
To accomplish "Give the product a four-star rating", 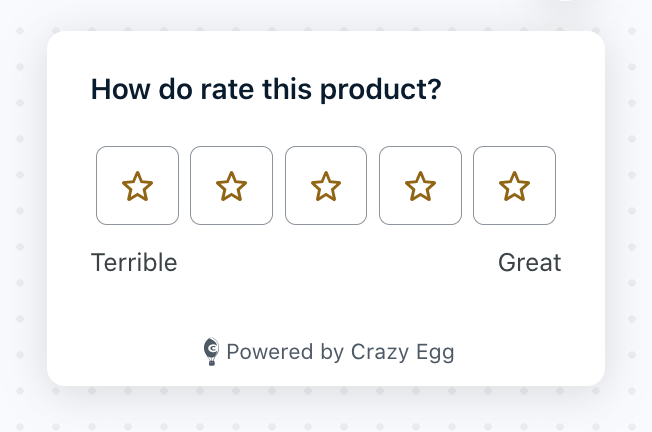I will point(420,185).
